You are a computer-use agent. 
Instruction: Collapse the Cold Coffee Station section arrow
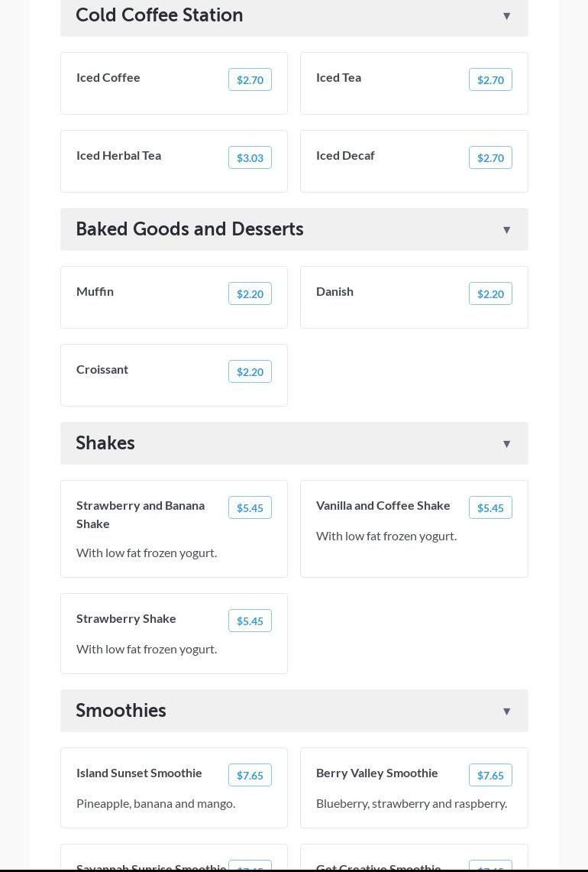[506, 16]
